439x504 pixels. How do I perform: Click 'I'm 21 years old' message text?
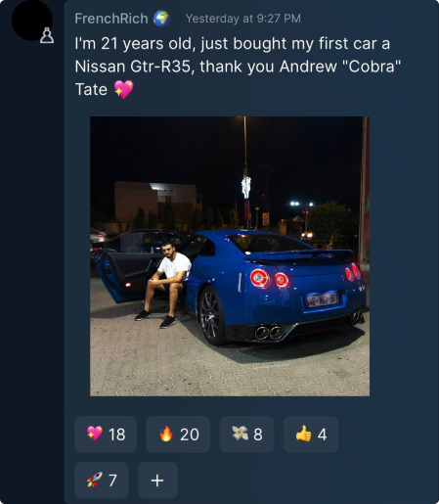(x=135, y=44)
